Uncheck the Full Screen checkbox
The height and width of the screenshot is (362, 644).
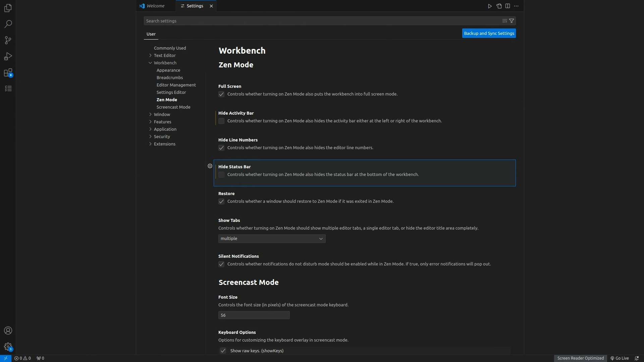pyautogui.click(x=221, y=94)
